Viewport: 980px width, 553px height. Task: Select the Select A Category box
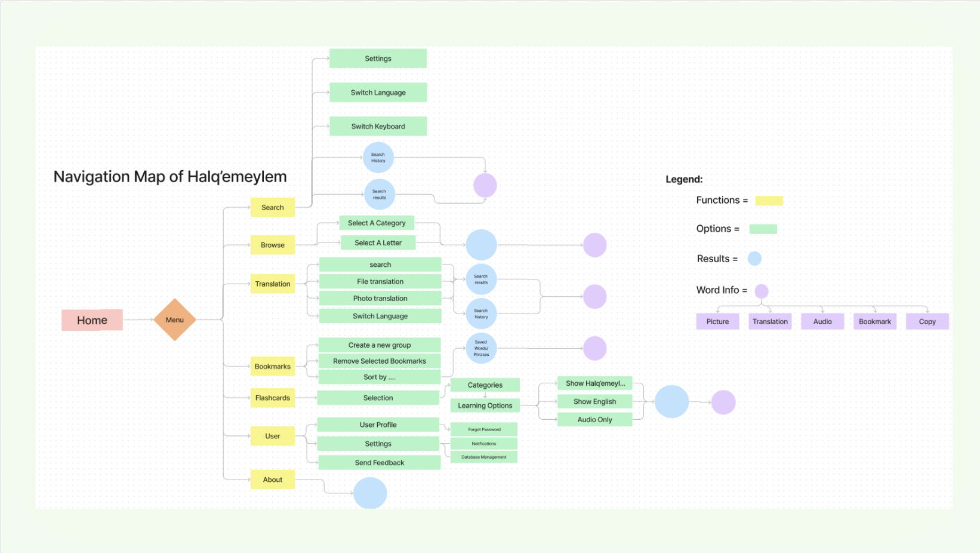(x=377, y=223)
